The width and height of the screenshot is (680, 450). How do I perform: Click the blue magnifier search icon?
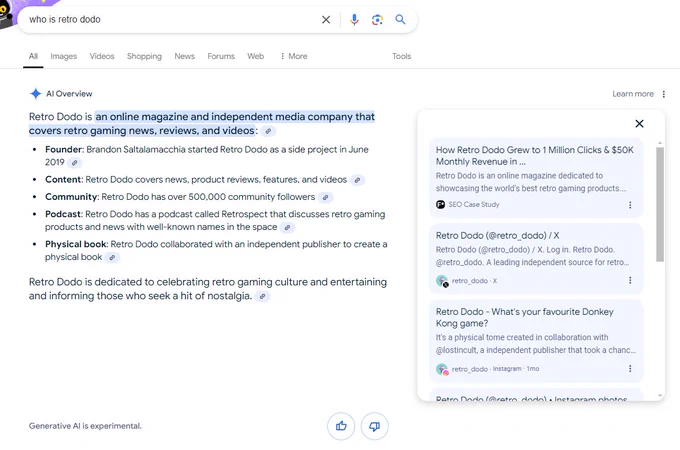point(400,20)
